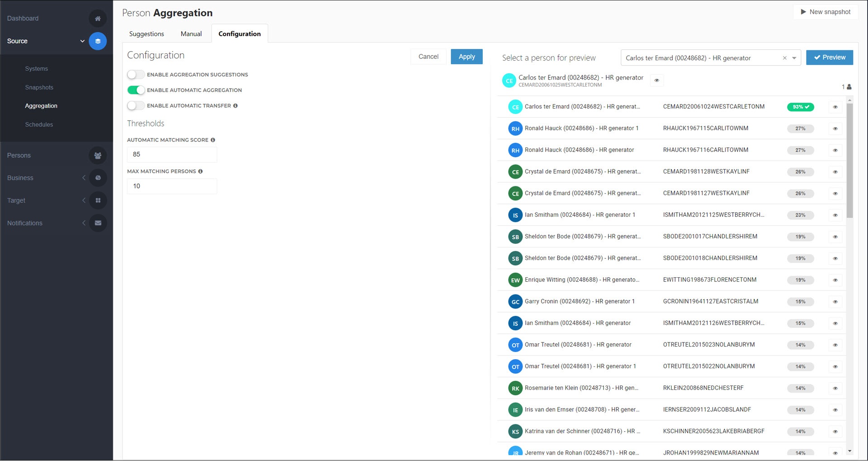868x461 pixels.
Task: Open the person preview dropdown arrow
Action: (x=794, y=58)
